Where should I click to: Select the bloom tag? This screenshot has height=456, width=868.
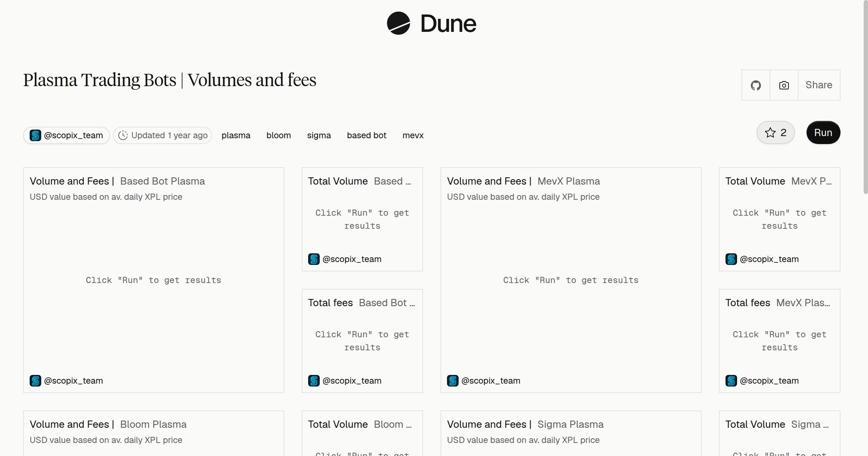click(278, 135)
